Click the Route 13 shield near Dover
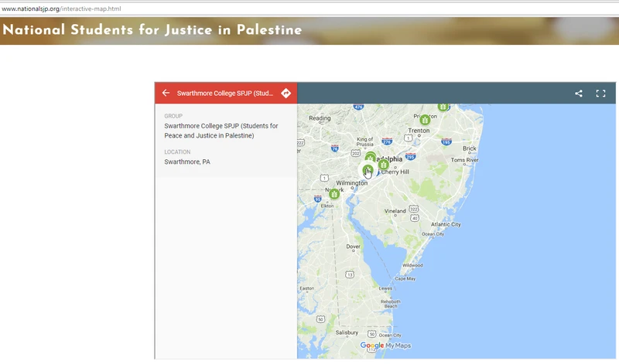The image size is (619, 364). (x=350, y=274)
